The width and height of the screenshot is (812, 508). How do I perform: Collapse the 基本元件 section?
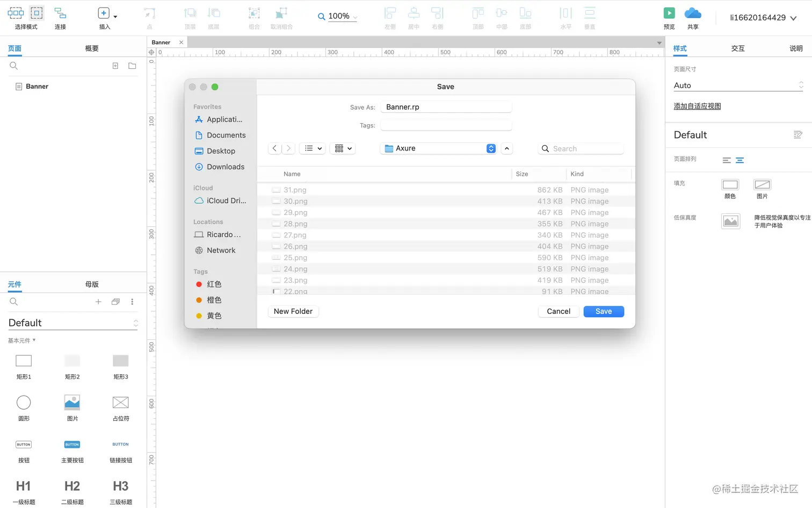click(x=22, y=340)
